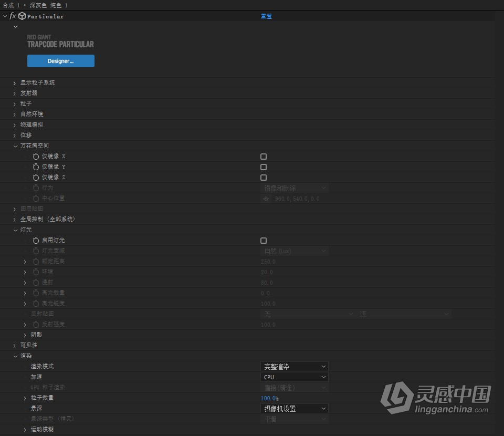504x436 pixels.
Task: Open the 反射贴图 layer dropdown showing 无
Action: 308,314
